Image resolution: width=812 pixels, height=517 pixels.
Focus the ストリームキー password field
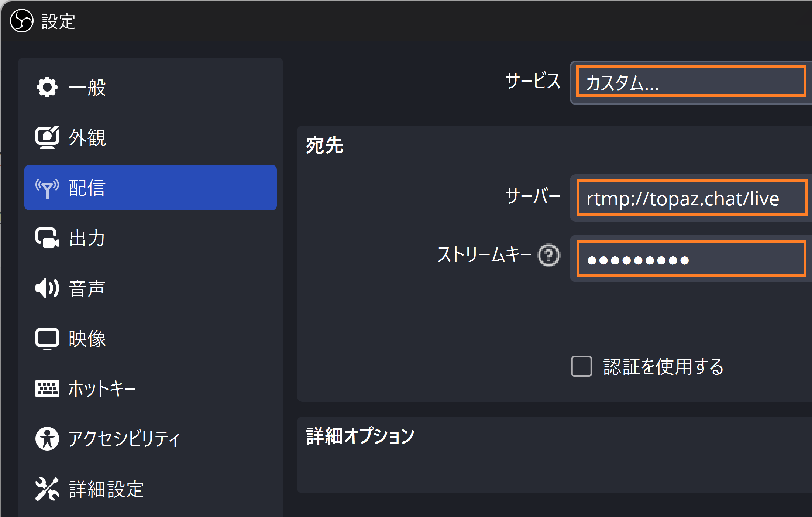tap(691, 259)
